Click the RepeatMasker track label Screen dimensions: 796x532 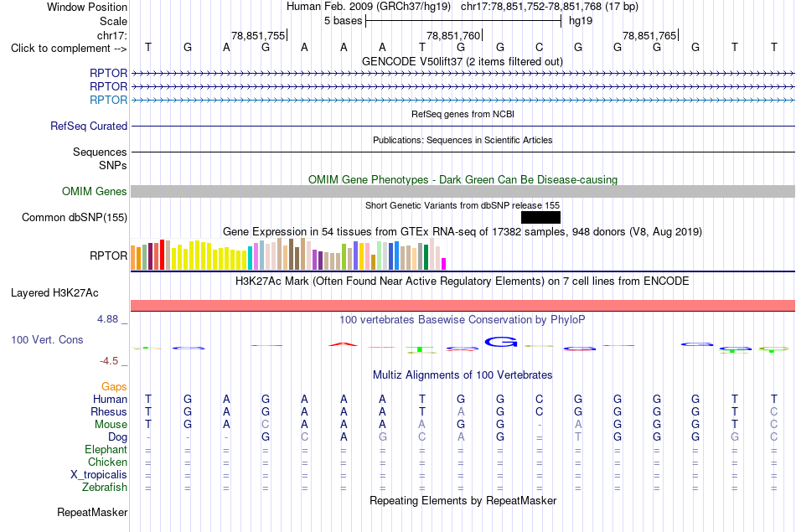point(92,512)
